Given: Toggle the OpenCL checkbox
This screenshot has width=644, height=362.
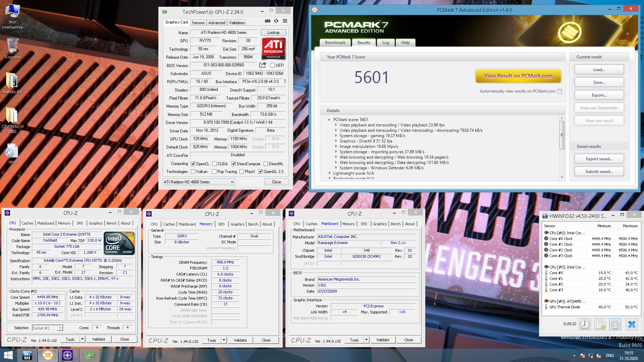Looking at the screenshot, I should pyautogui.click(x=193, y=164).
